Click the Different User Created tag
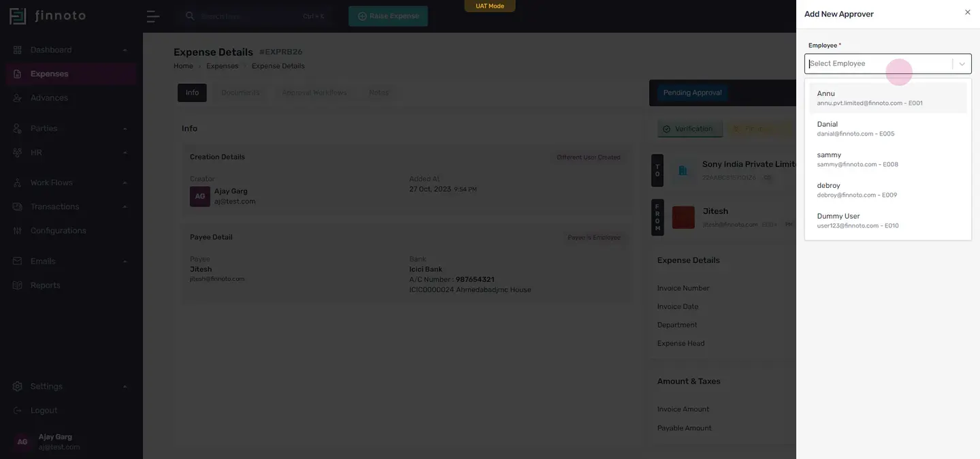The width and height of the screenshot is (980, 459). pos(589,157)
